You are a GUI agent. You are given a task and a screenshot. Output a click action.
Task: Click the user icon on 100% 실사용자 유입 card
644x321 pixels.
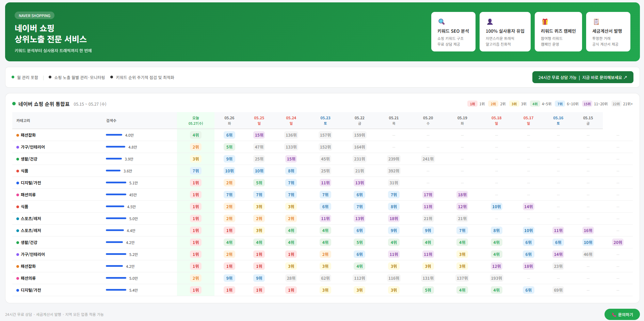pyautogui.click(x=490, y=22)
